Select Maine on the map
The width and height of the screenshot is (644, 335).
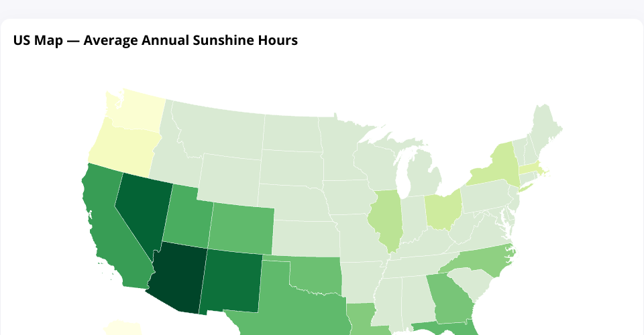click(547, 127)
